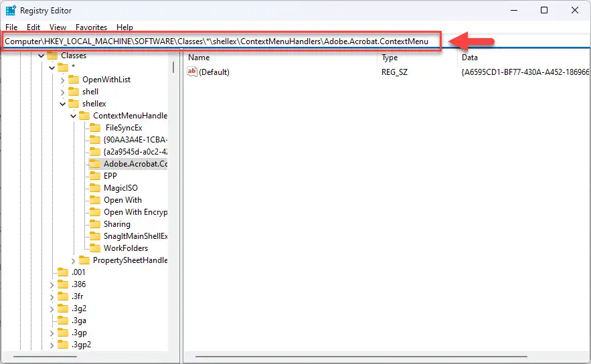Select the .3gp key label
Screen dimensions: 591x364
pos(79,333)
